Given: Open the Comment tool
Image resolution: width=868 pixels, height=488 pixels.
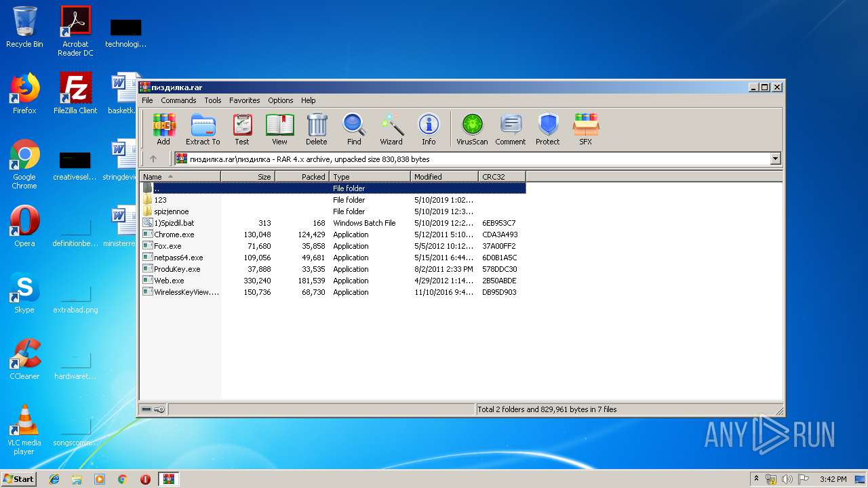Looking at the screenshot, I should click(511, 129).
